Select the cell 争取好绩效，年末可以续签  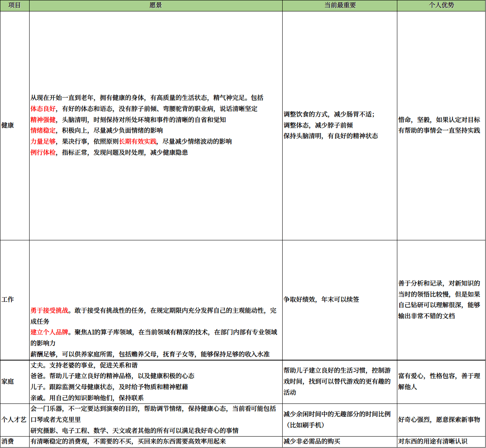[339, 299]
